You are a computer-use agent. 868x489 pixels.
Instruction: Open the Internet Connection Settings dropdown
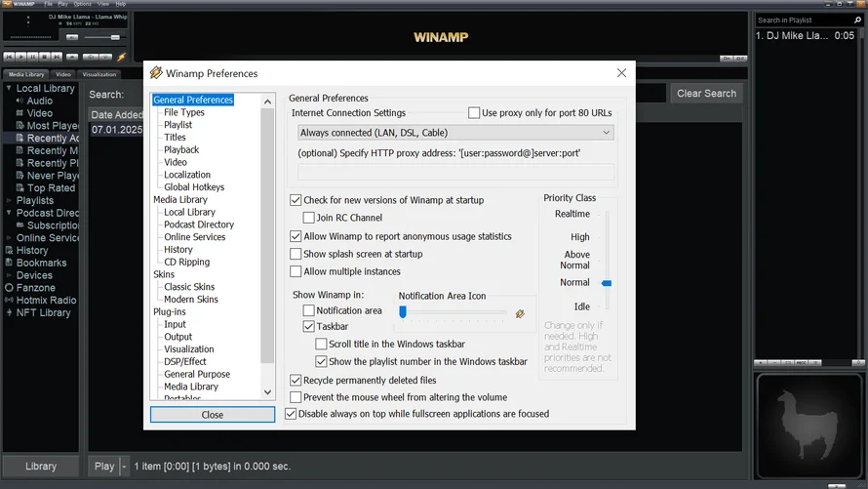point(455,133)
